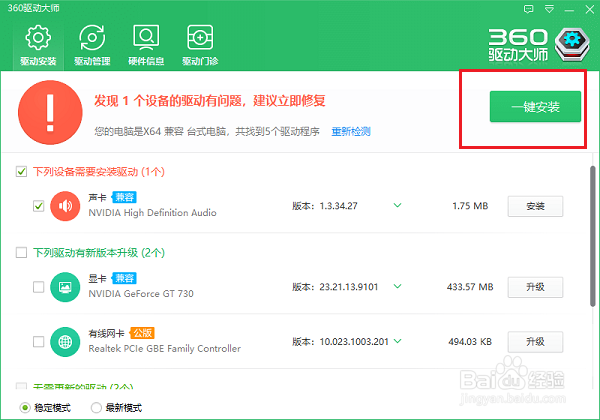The image size is (600, 420).
Task: Click the 433.57 MB size value
Action: pyautogui.click(x=470, y=287)
